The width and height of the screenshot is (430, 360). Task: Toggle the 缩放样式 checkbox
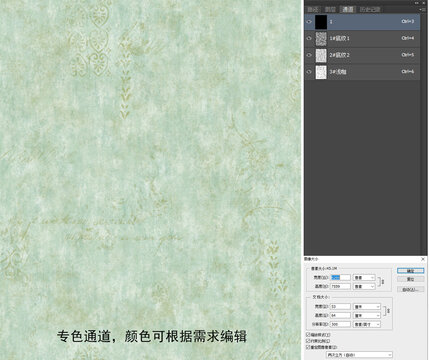(x=308, y=334)
